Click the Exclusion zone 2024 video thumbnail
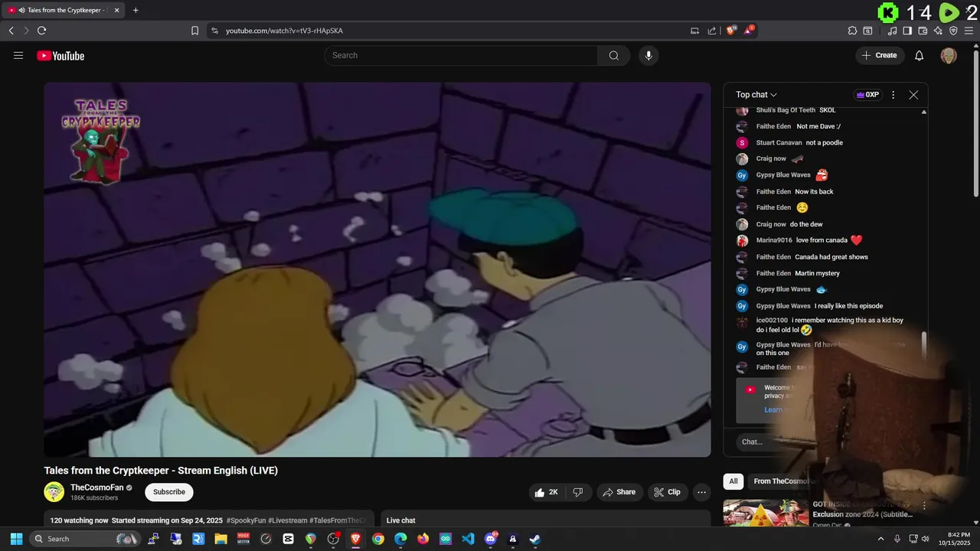 pyautogui.click(x=766, y=513)
